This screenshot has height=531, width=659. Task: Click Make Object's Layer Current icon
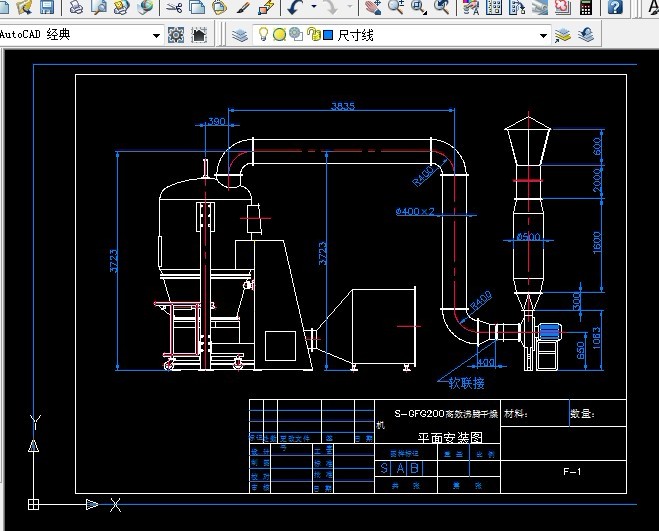(x=563, y=35)
